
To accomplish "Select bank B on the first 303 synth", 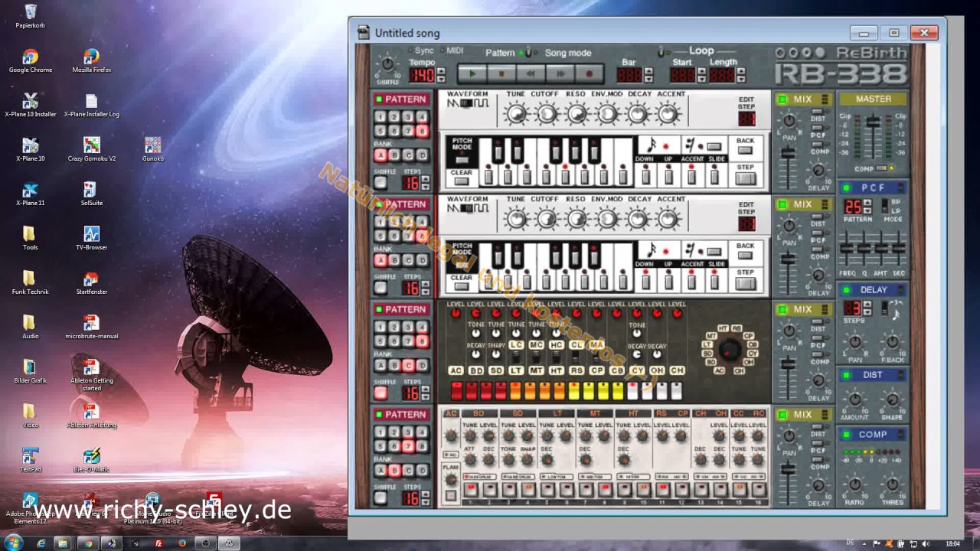I will [394, 155].
